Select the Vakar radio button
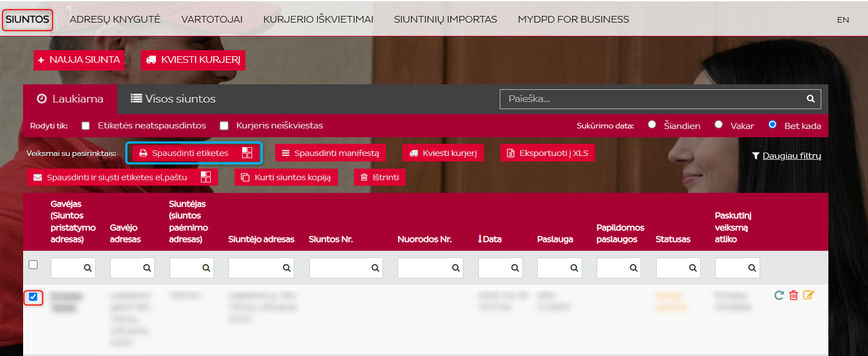Screen dimensions: 868x356 (718, 125)
